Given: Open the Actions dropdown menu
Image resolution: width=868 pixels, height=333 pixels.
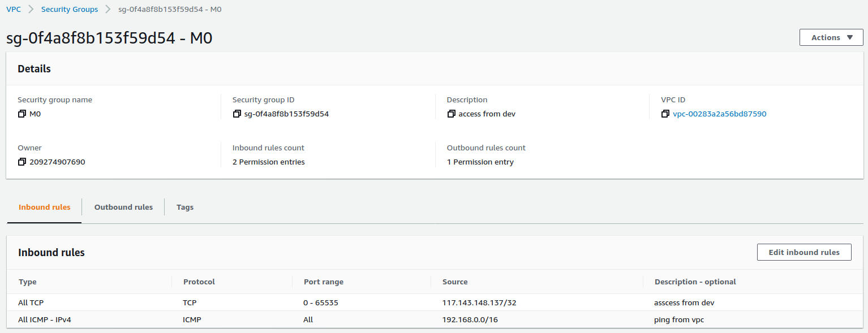Looking at the screenshot, I should tap(831, 37).
